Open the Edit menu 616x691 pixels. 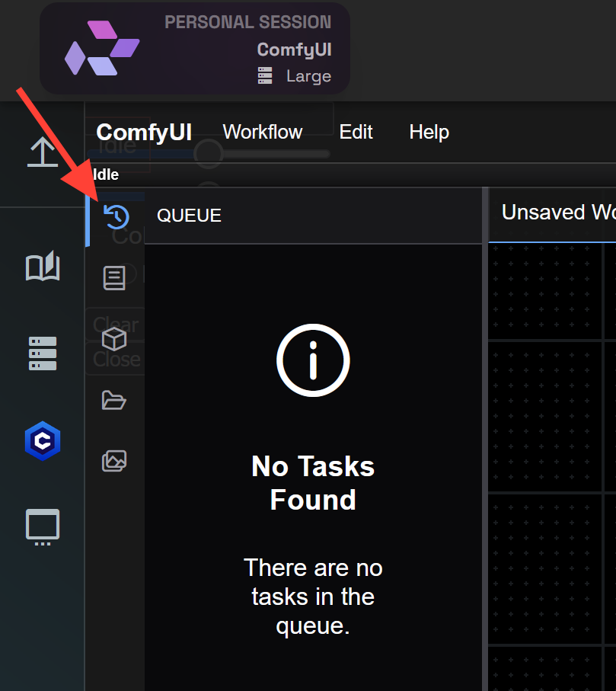pos(356,132)
